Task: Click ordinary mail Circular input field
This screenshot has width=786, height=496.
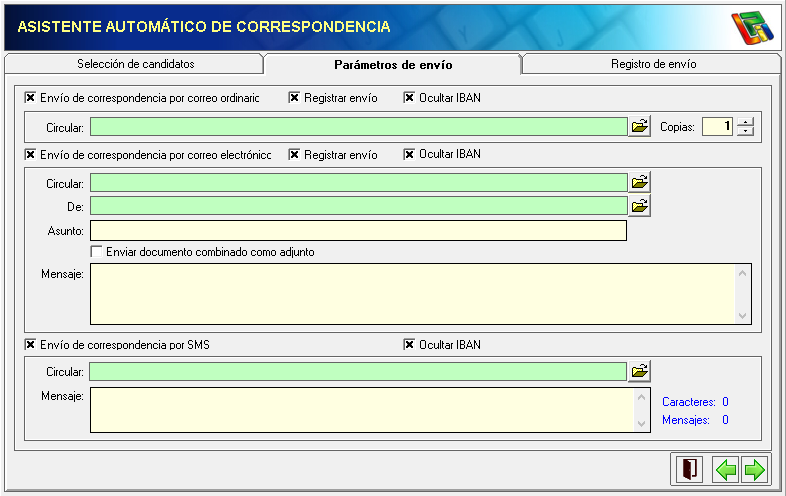Action: coord(359,126)
